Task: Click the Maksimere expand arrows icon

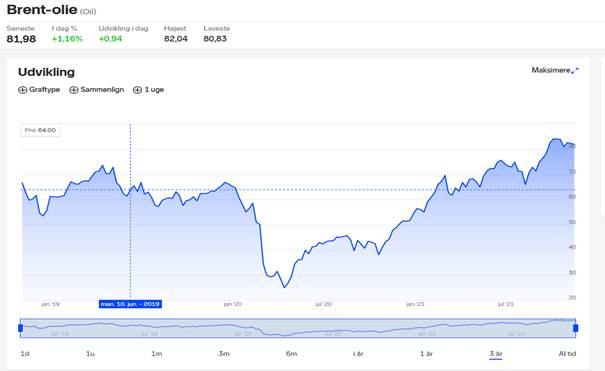Action: coord(575,71)
